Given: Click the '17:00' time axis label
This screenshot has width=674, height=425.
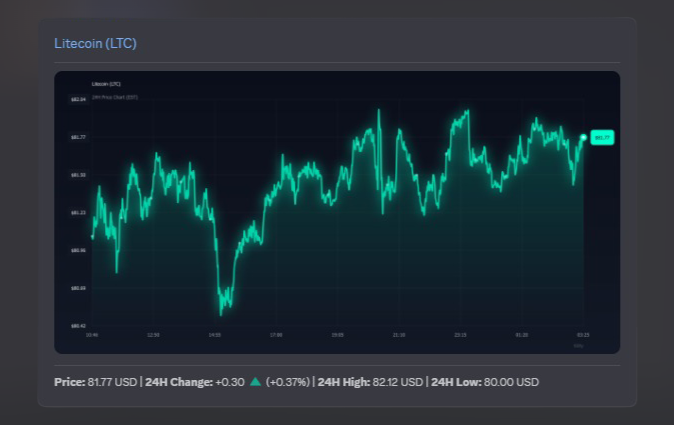Looking at the screenshot, I should [276, 335].
